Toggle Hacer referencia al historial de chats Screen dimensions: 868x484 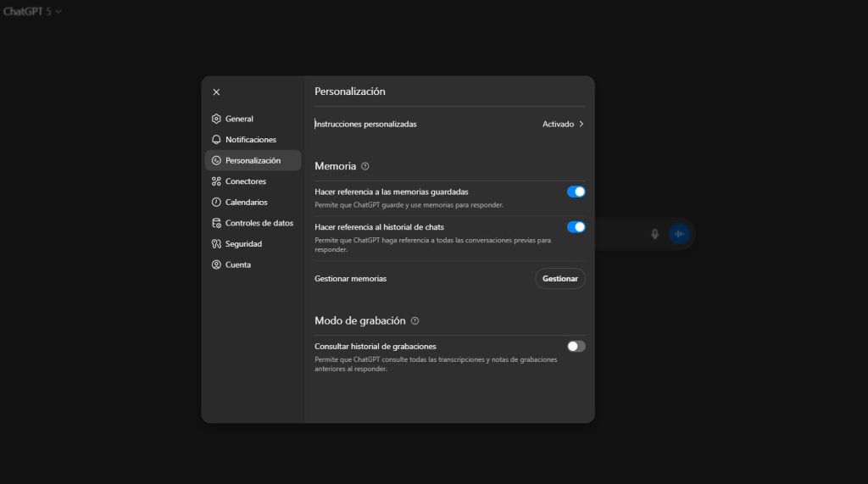click(576, 227)
